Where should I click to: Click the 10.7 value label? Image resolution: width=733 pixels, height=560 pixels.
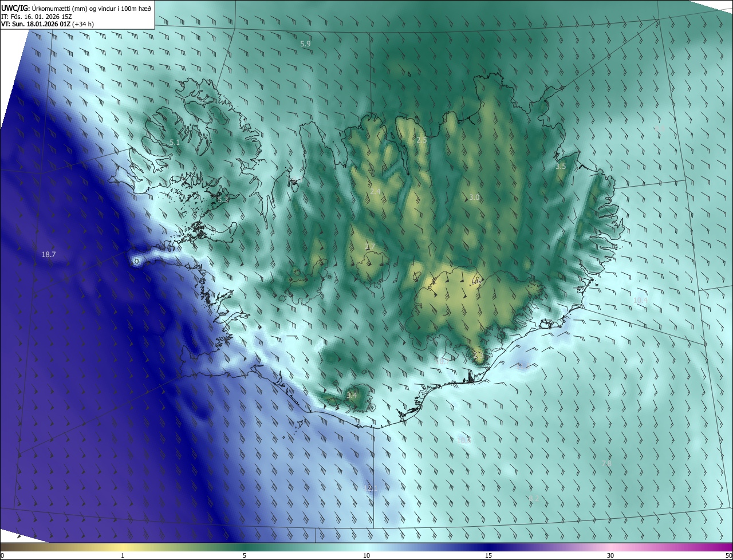click(442, 361)
